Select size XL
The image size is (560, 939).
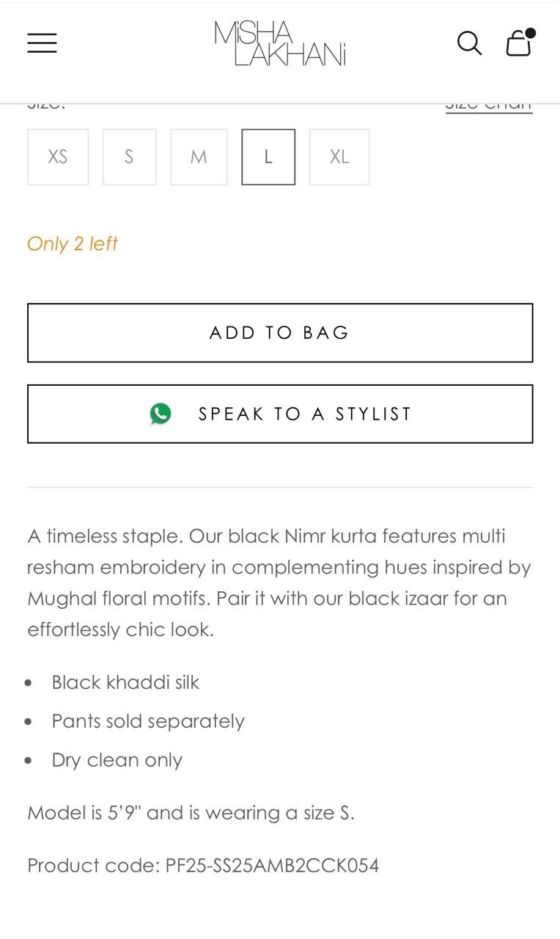(339, 157)
